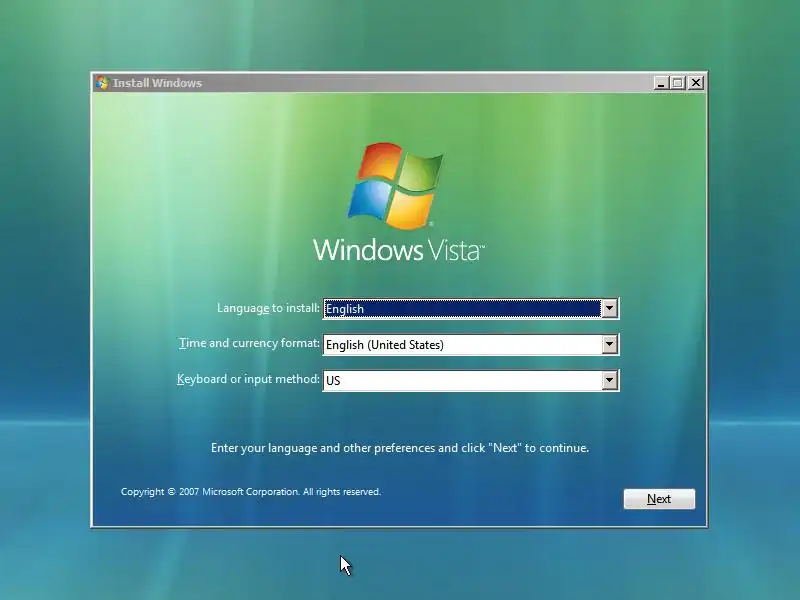Click the Windows Vista flag logo
The image size is (800, 600).
[x=396, y=185]
